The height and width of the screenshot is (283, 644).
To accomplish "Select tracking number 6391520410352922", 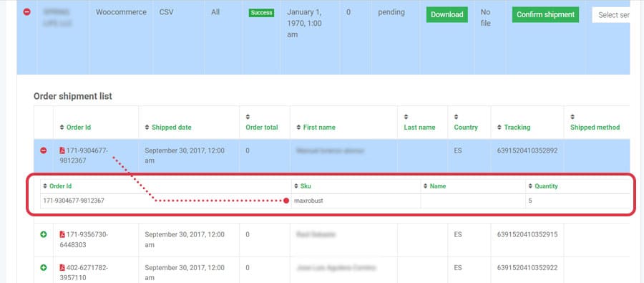I will click(x=527, y=267).
